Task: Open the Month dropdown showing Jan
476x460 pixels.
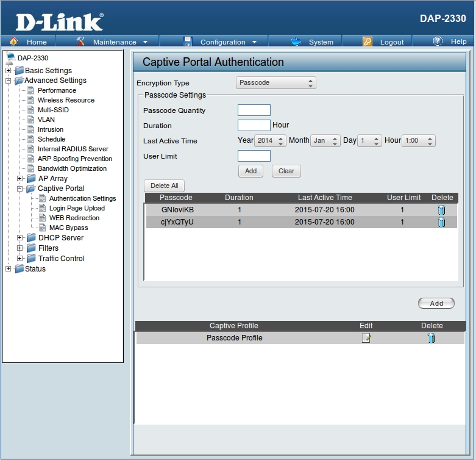Action: pos(324,140)
